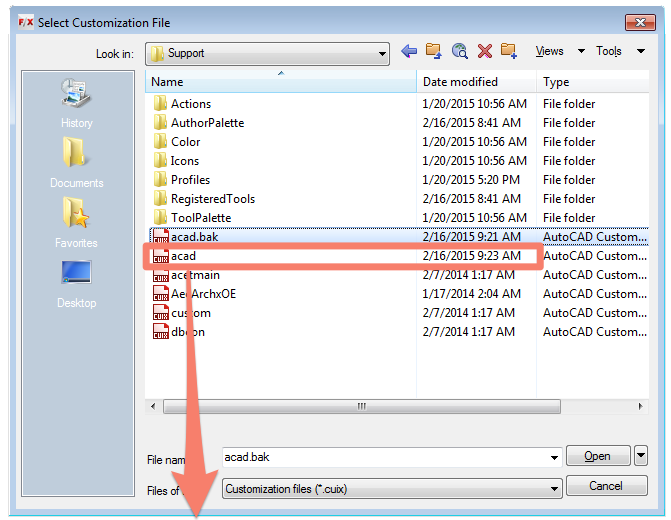Click the scrollbar left arrow

153,406
